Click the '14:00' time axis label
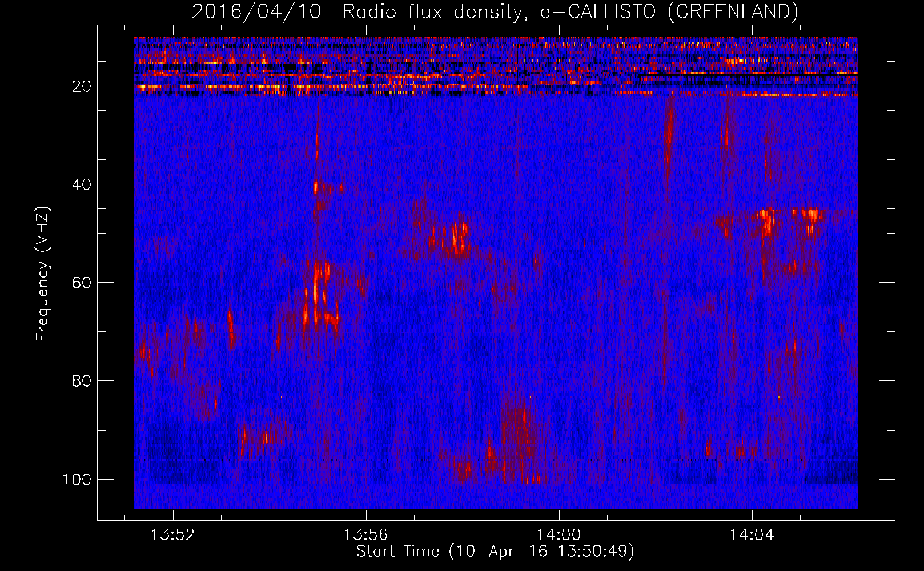Viewport: 924px width, 571px height. [x=559, y=534]
